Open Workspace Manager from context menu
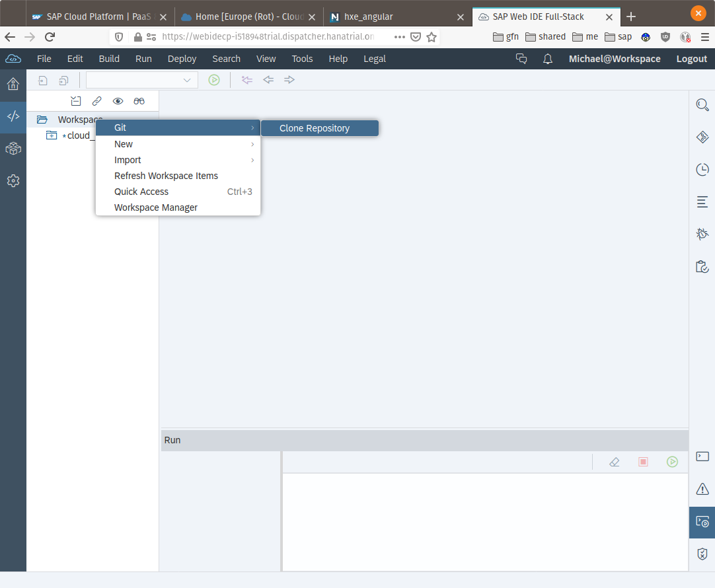This screenshot has height=588, width=715. pyautogui.click(x=178, y=208)
